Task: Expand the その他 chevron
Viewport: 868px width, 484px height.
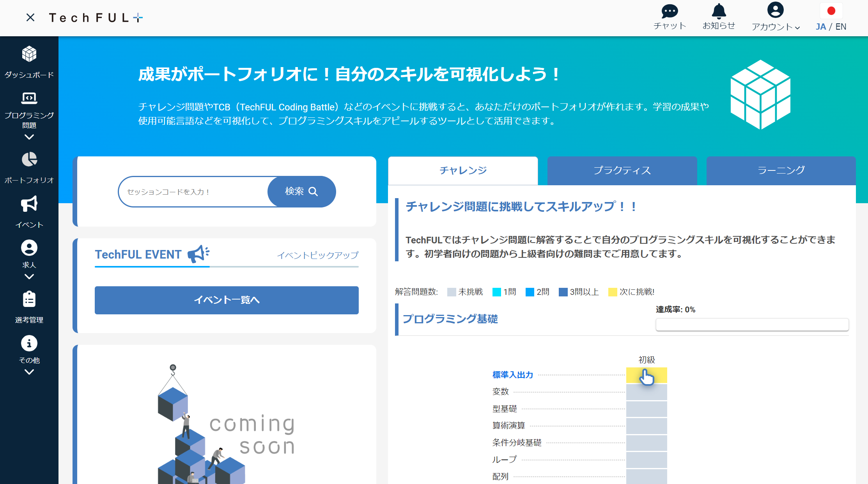Action: [x=29, y=372]
